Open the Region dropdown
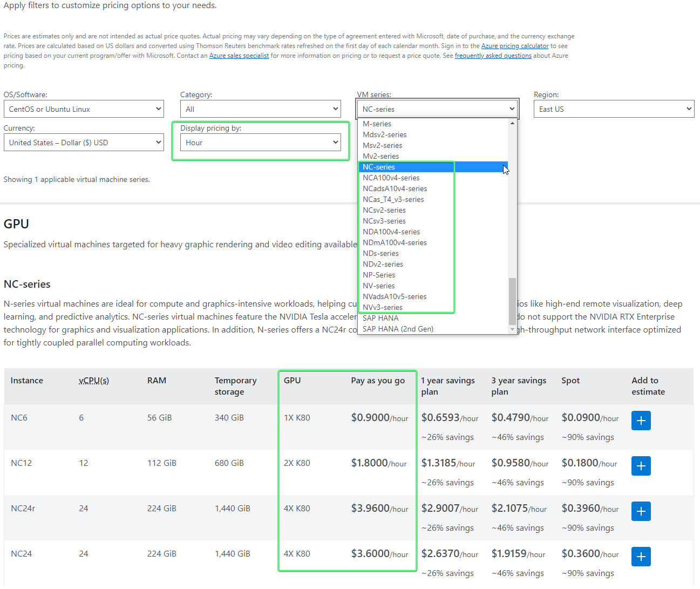Image resolution: width=700 pixels, height=589 pixels. (x=614, y=109)
